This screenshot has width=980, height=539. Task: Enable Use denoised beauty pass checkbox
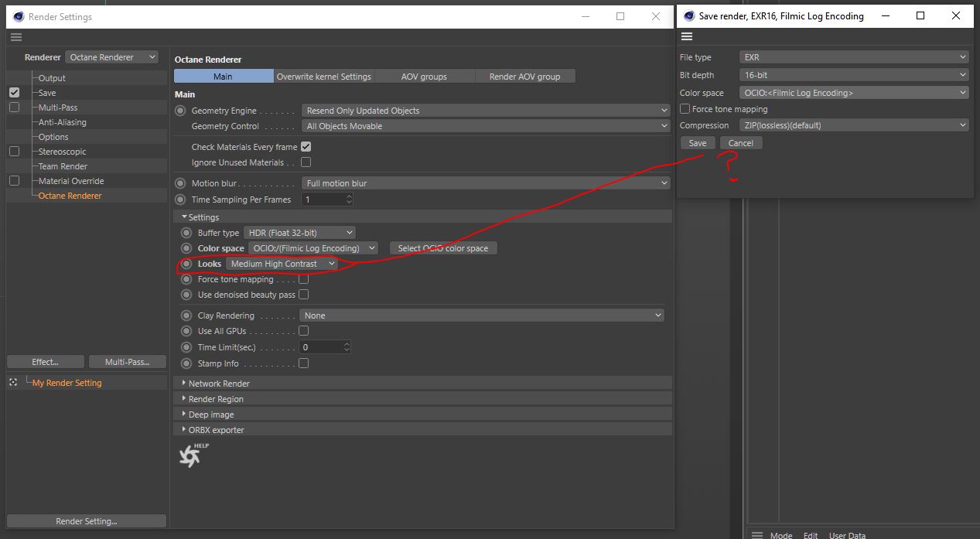click(304, 295)
